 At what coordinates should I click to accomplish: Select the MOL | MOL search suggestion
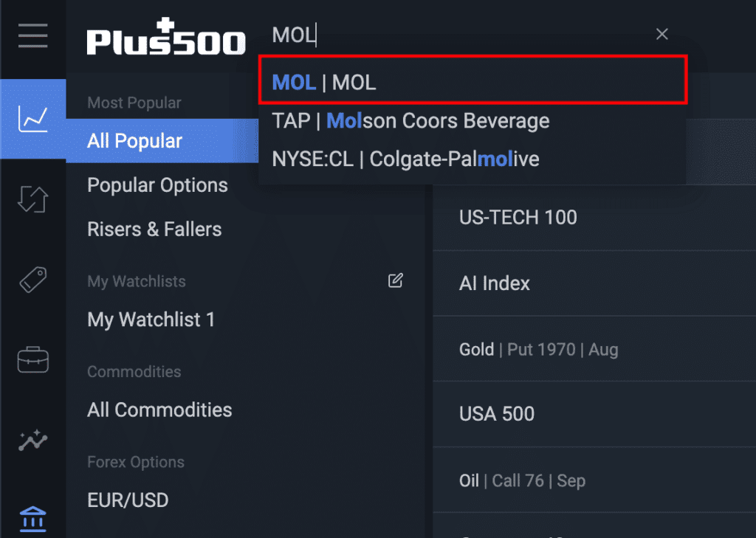coord(472,82)
